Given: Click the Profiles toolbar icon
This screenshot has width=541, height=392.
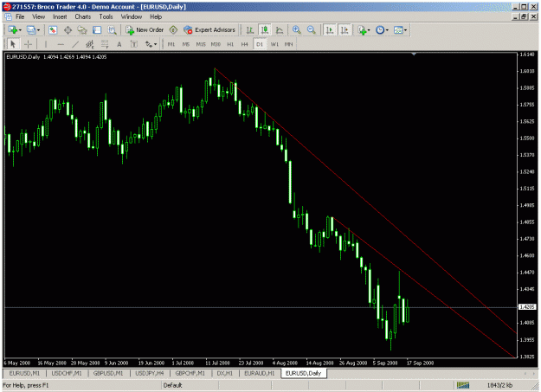Looking at the screenshot, I should point(31,30).
